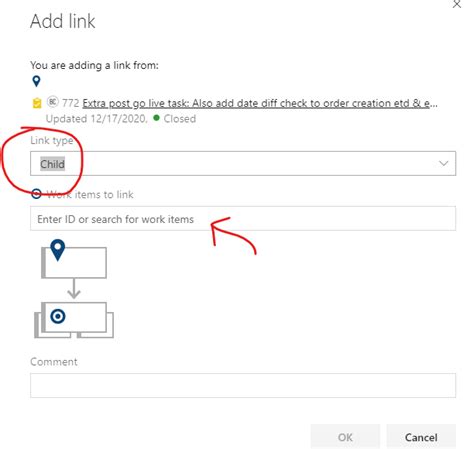The height and width of the screenshot is (449, 474).
Task: Focus the Comment text box
Action: click(243, 385)
